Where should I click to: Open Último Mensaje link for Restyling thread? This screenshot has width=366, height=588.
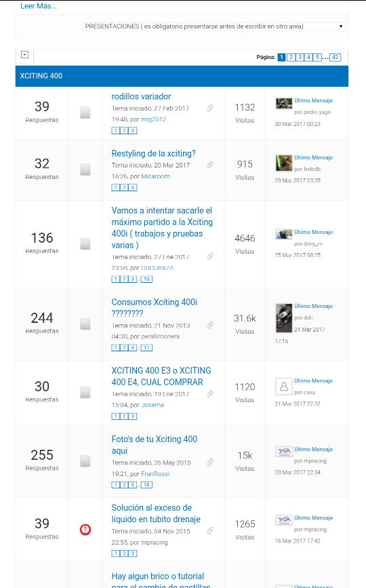pos(314,157)
